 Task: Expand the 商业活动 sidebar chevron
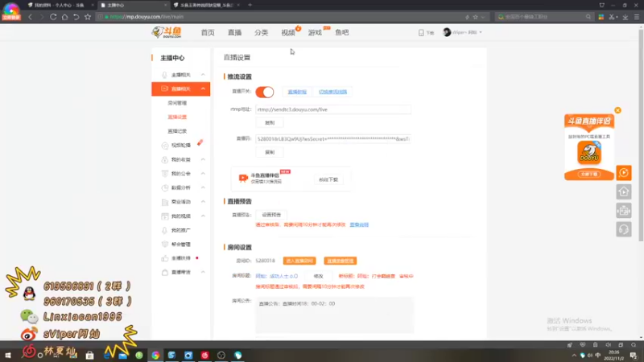203,202
